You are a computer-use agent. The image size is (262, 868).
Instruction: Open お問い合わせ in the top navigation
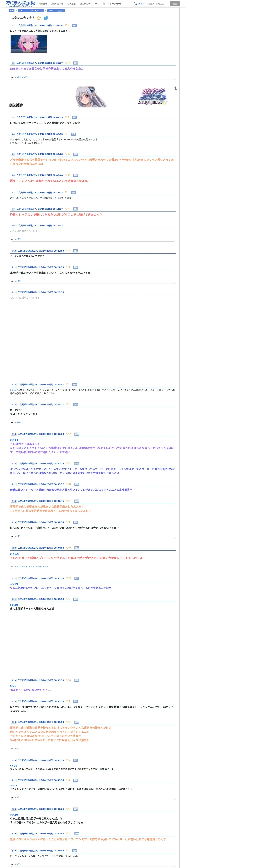57,4
